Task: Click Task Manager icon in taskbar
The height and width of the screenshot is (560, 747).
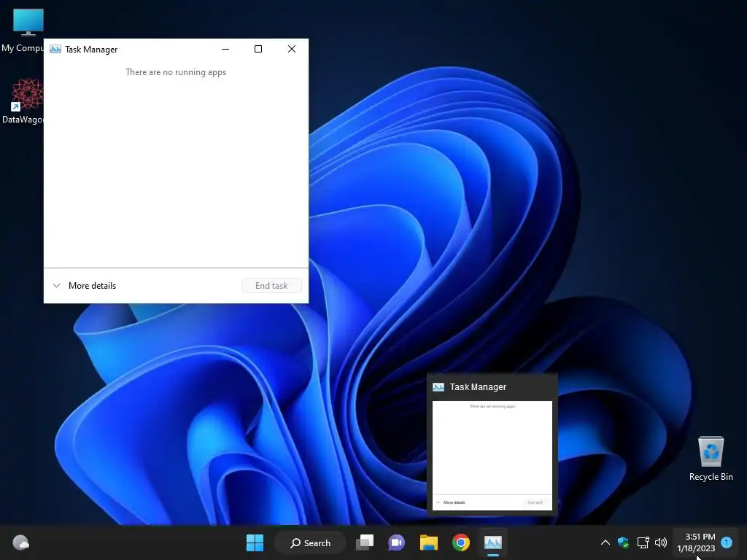Action: tap(492, 542)
